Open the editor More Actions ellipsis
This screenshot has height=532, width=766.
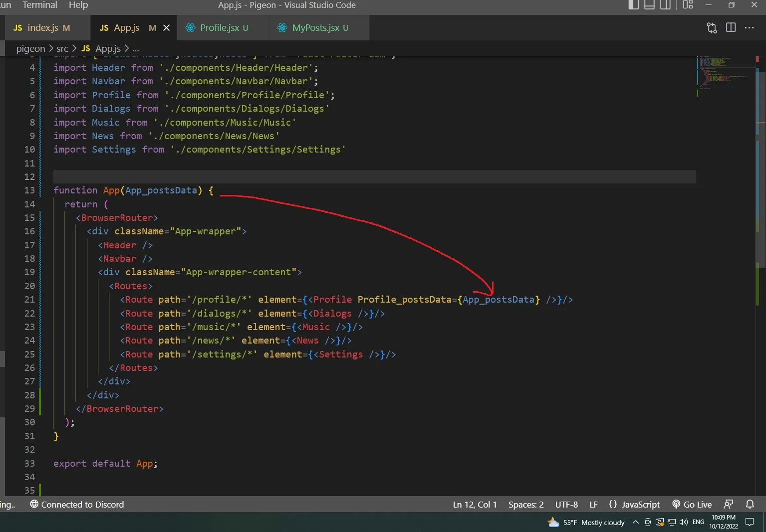[x=749, y=28]
